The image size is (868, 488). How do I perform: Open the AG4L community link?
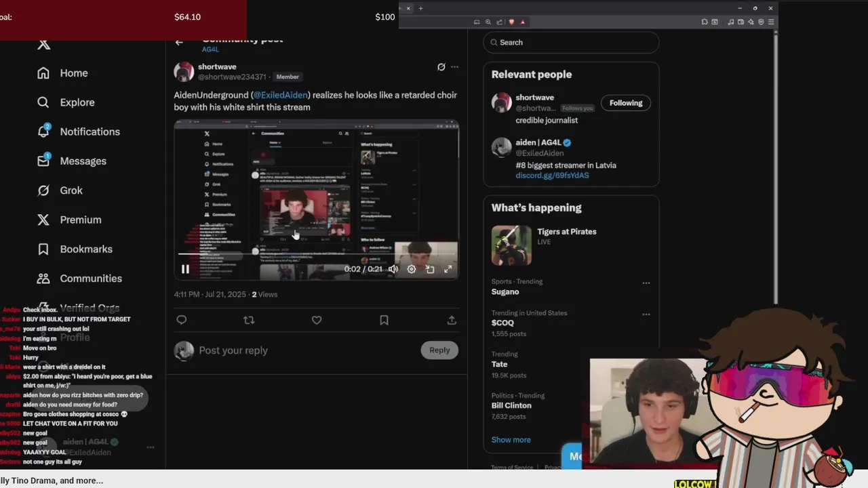coord(210,49)
